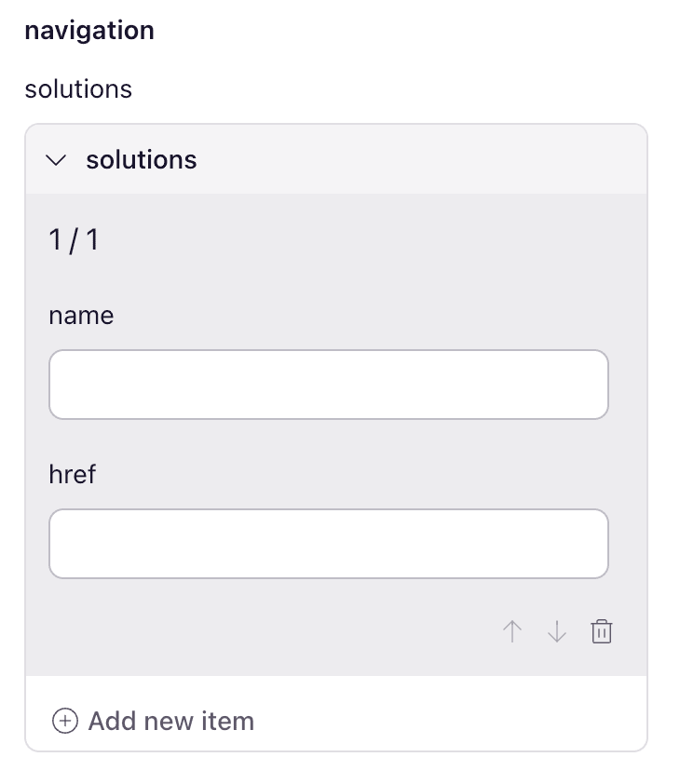Image resolution: width=680 pixels, height=784 pixels.
Task: Click the solutions label above the panel
Action: point(78,89)
